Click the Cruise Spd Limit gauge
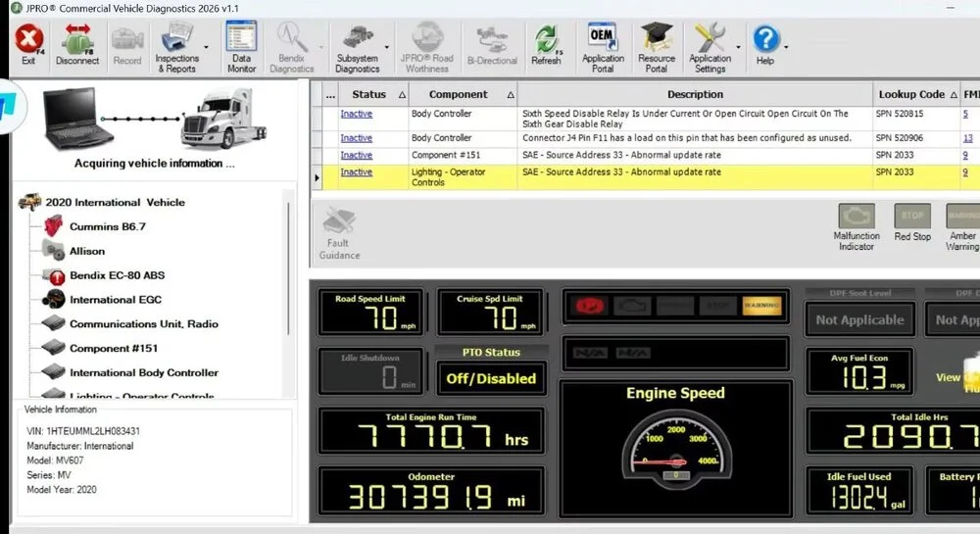This screenshot has height=534, width=980. (x=491, y=312)
